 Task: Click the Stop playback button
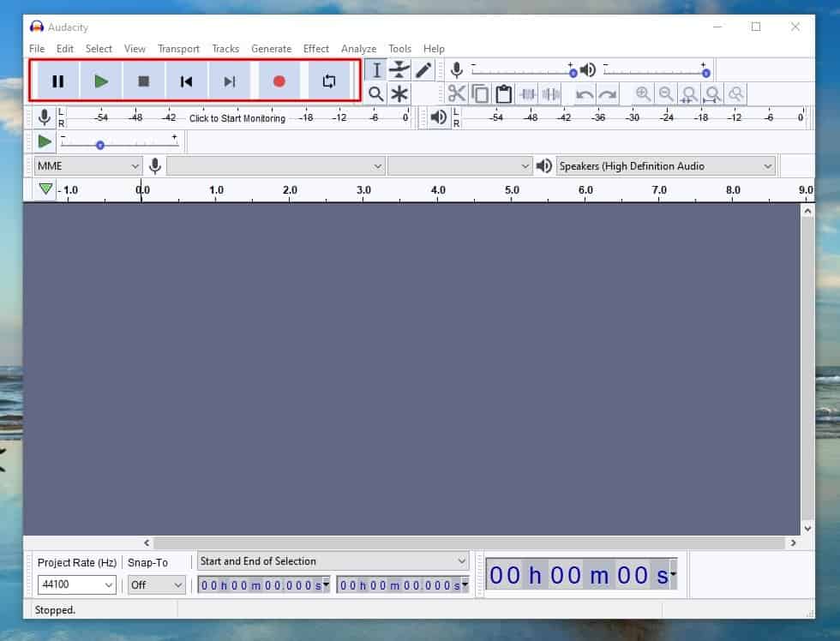tap(144, 81)
